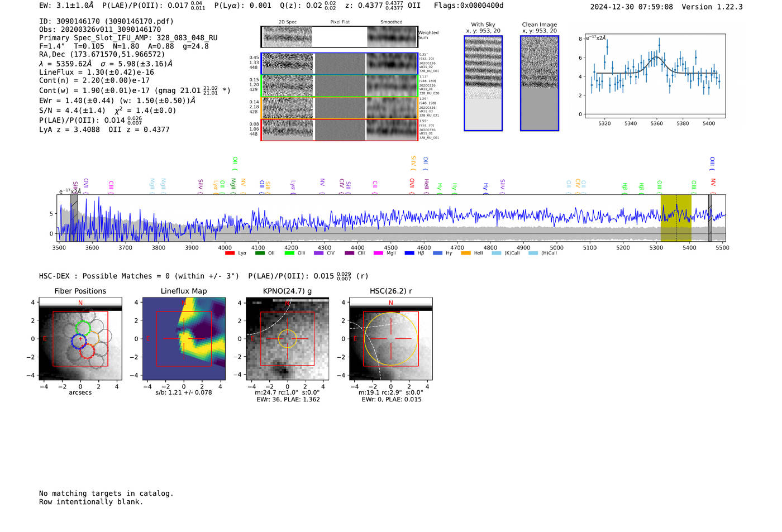This screenshot has height=532, width=782.
Task: Click the Flags:0x0000400d text
Action: pyautogui.click(x=469, y=6)
